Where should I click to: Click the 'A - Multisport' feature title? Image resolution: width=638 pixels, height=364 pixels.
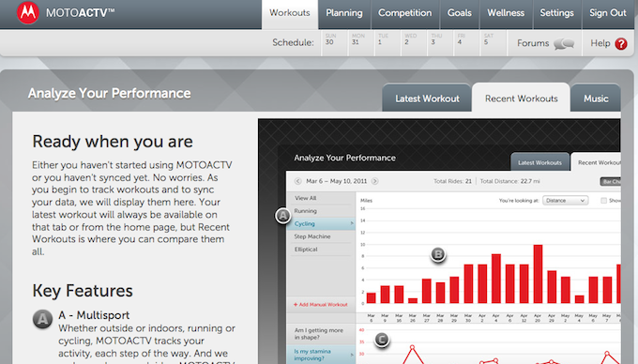pyautogui.click(x=94, y=315)
